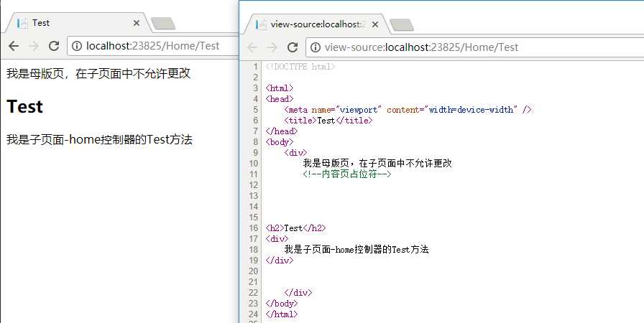Click the title tag line in source
The image size is (644, 323).
328,121
